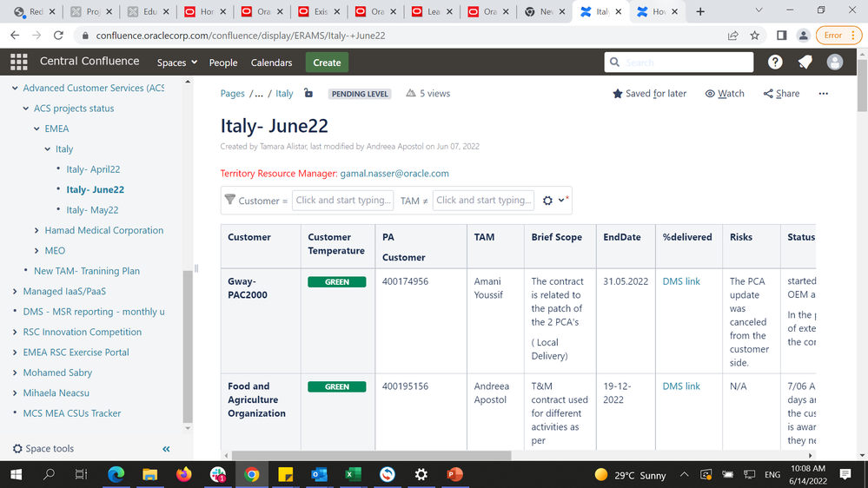This screenshot has height=488, width=868.
Task: Click the TAM filter input field
Action: (x=483, y=201)
